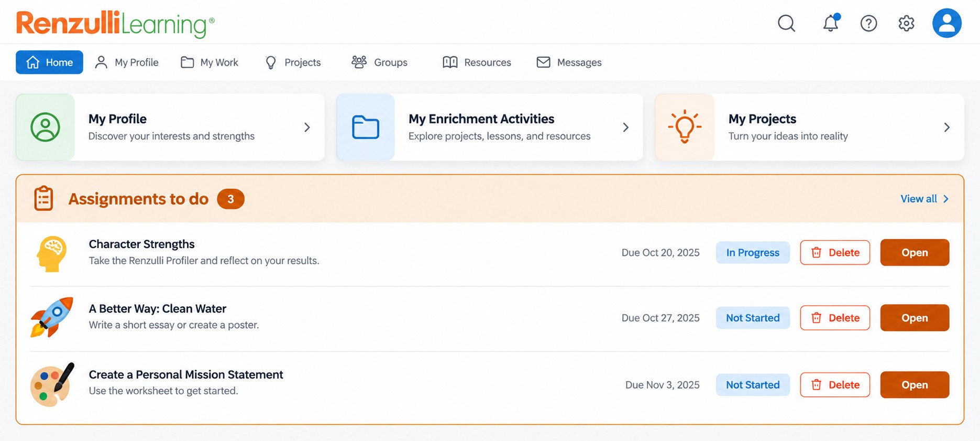The height and width of the screenshot is (441, 980).
Task: Click the Character Strengths title text
Action: (x=141, y=244)
